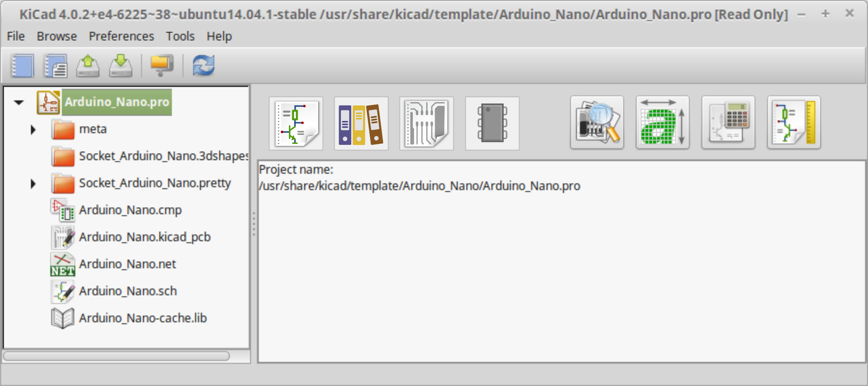Click the project path text in message panel

click(x=420, y=186)
